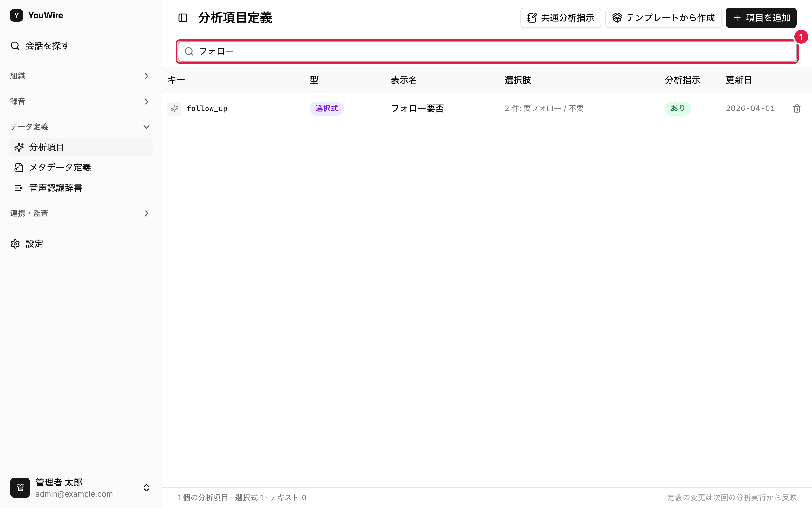
Task: Open 音声認識辞書 page
Action: click(81, 188)
